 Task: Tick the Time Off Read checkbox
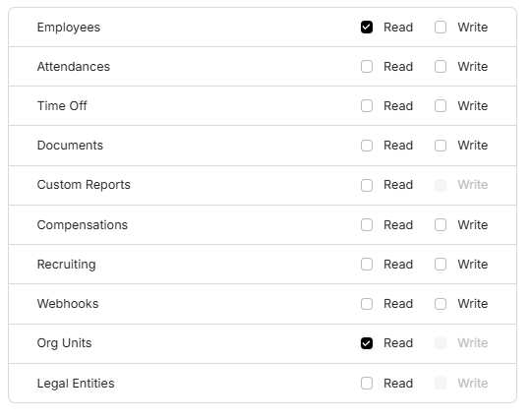point(367,106)
